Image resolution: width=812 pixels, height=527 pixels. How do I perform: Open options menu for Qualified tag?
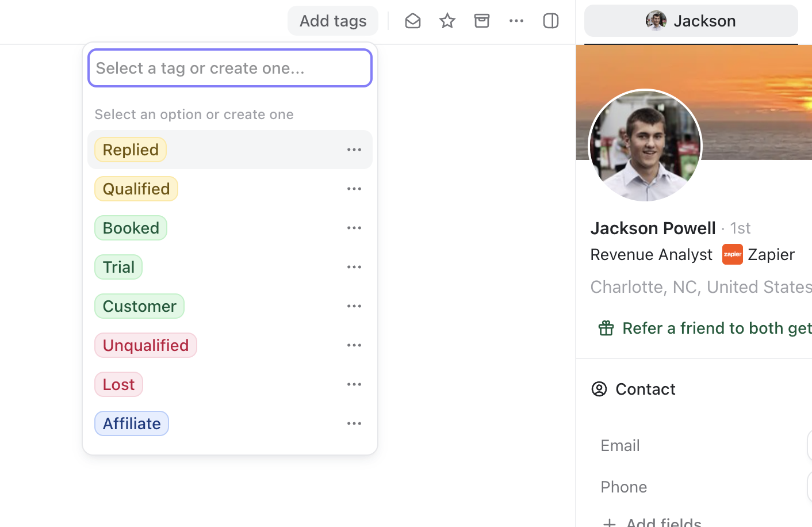pos(354,189)
